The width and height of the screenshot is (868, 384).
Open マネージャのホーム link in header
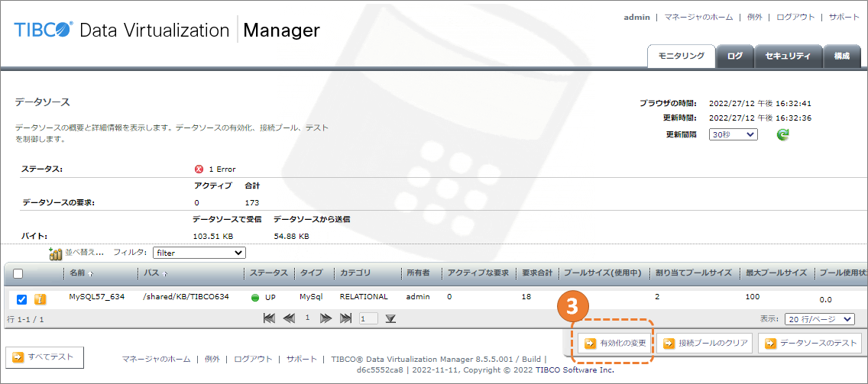[698, 17]
